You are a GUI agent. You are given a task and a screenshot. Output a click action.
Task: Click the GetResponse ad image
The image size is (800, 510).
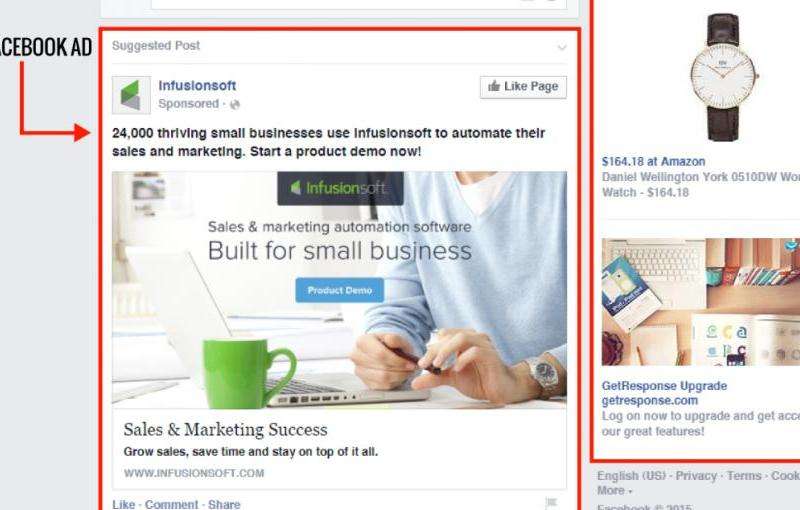701,301
